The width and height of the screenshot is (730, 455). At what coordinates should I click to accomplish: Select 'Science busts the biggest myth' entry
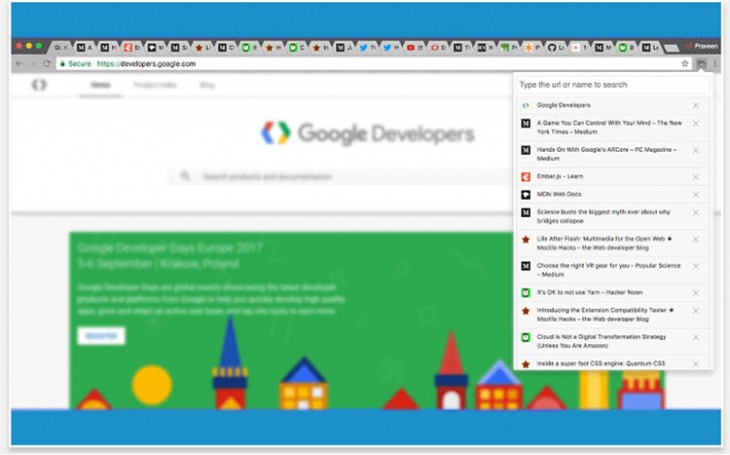coord(612,217)
